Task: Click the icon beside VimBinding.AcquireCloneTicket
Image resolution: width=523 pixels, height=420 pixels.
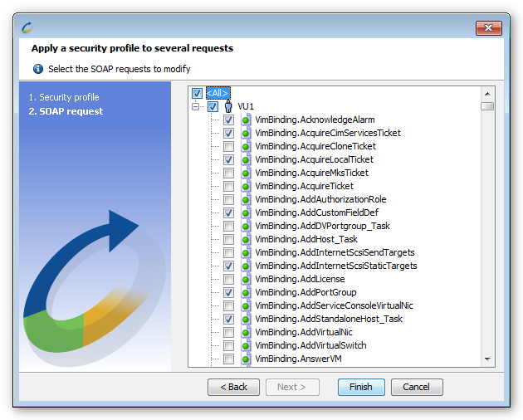Action: click(x=246, y=146)
